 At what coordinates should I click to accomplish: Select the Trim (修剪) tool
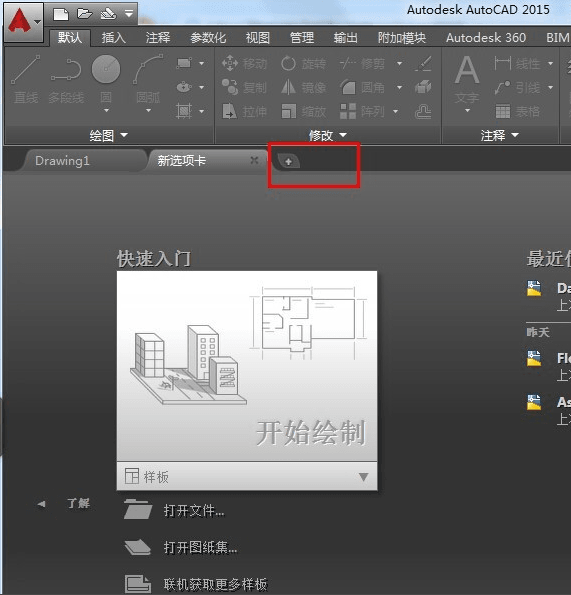[362, 63]
